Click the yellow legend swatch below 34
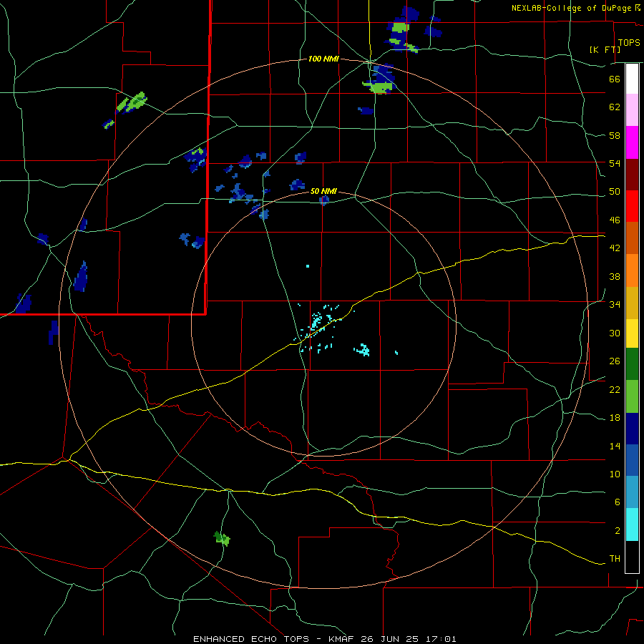Screen dimensions: 644x644 pyautogui.click(x=632, y=333)
